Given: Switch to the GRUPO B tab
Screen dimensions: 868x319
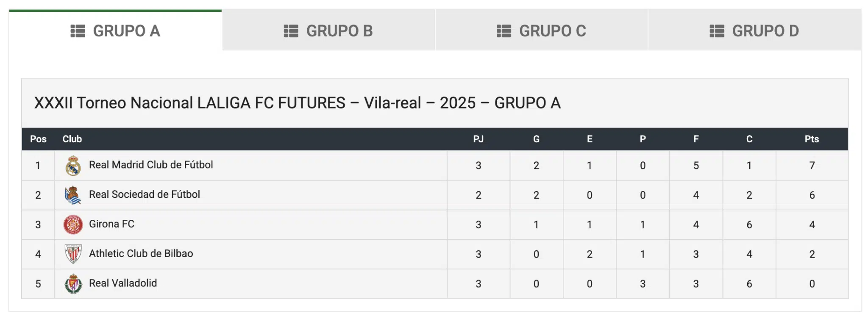Looking at the screenshot, I should [328, 30].
